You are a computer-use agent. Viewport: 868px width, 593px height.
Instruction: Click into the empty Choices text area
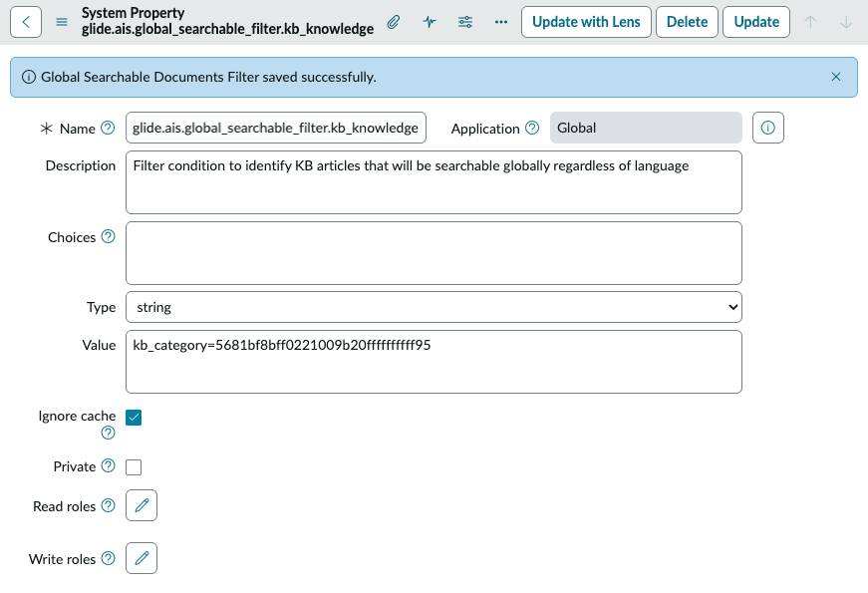tap(434, 253)
